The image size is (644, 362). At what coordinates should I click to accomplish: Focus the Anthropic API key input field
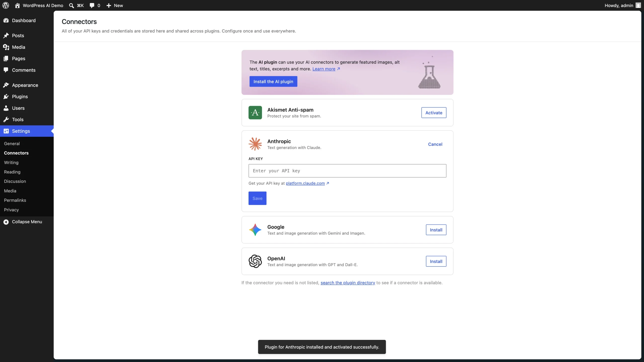(347, 171)
